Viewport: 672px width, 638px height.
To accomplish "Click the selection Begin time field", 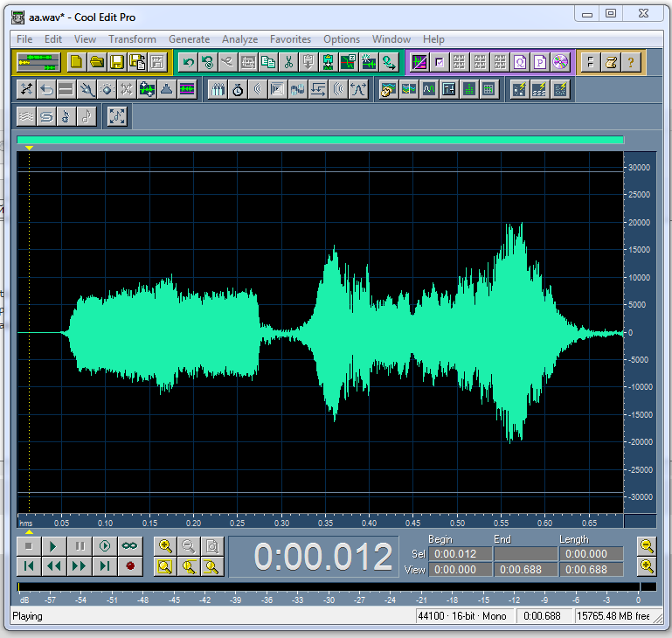I will click(460, 554).
